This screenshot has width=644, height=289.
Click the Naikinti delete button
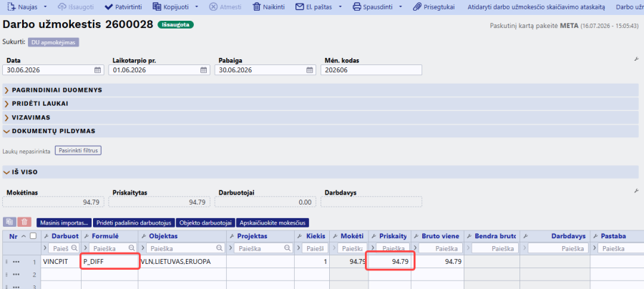point(268,7)
